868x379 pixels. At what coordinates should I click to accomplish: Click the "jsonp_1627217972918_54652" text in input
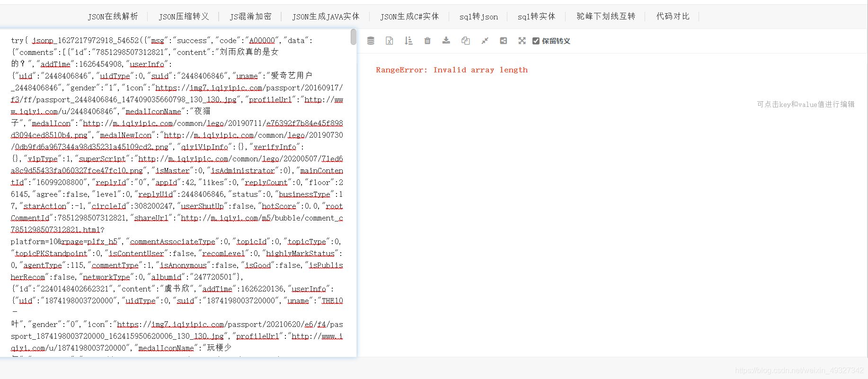(x=86, y=41)
